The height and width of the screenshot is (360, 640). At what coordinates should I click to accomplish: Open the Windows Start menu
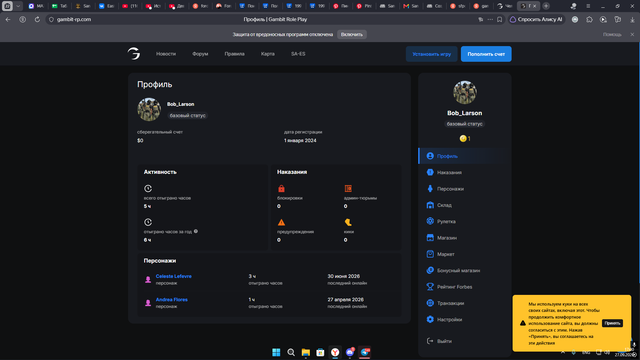pyautogui.click(x=276, y=352)
